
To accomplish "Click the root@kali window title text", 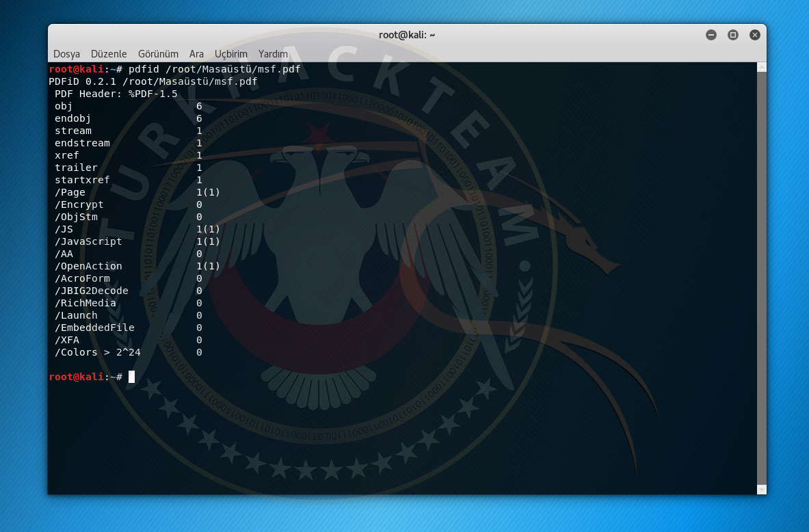I will (407, 35).
